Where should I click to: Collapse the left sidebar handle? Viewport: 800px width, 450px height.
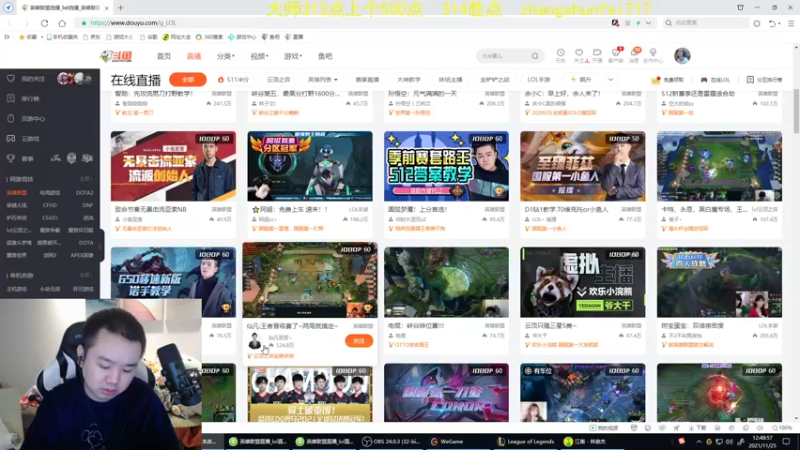pyautogui.click(x=101, y=247)
